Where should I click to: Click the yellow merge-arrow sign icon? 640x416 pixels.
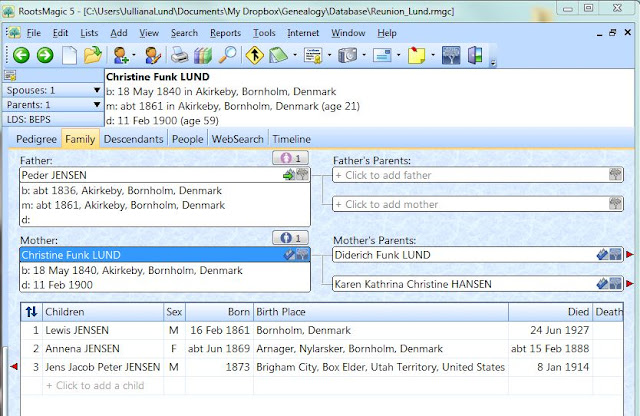[254, 55]
